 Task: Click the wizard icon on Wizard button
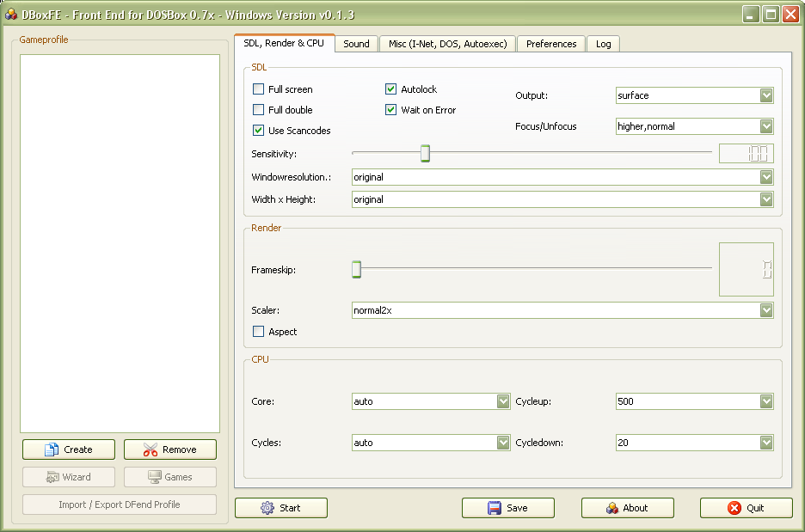(52, 477)
